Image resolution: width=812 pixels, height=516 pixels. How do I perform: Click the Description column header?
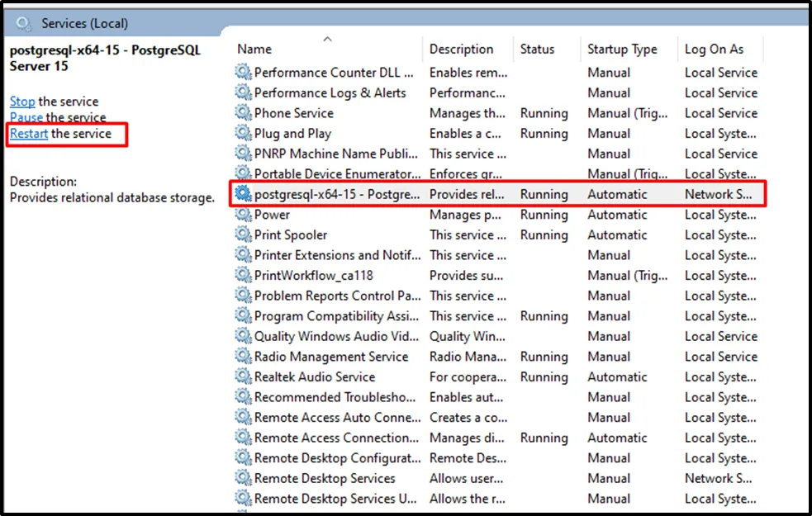click(x=461, y=50)
